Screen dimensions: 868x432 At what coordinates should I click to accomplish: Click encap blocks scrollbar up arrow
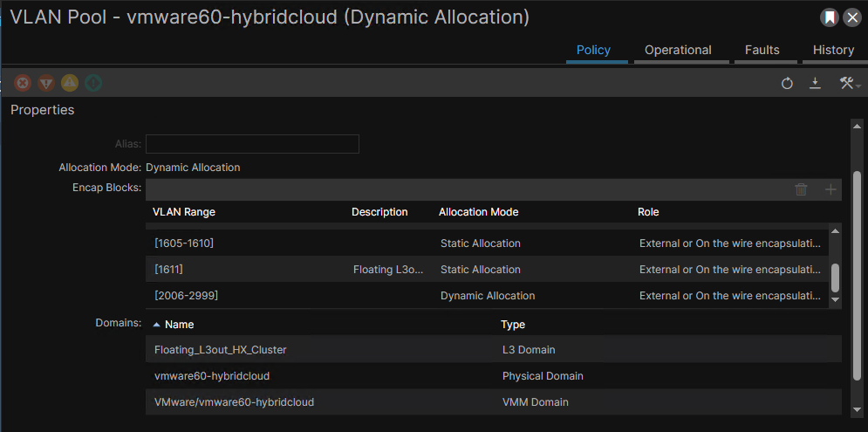[x=836, y=230]
